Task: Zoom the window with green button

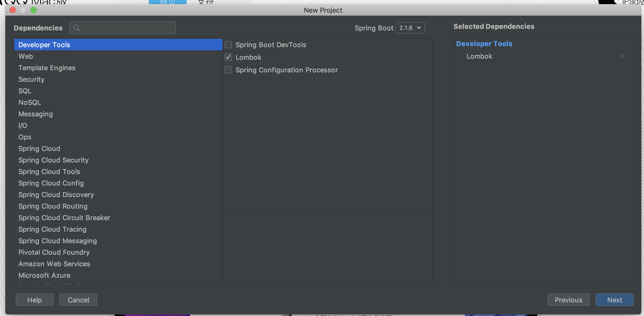Action: pyautogui.click(x=34, y=10)
